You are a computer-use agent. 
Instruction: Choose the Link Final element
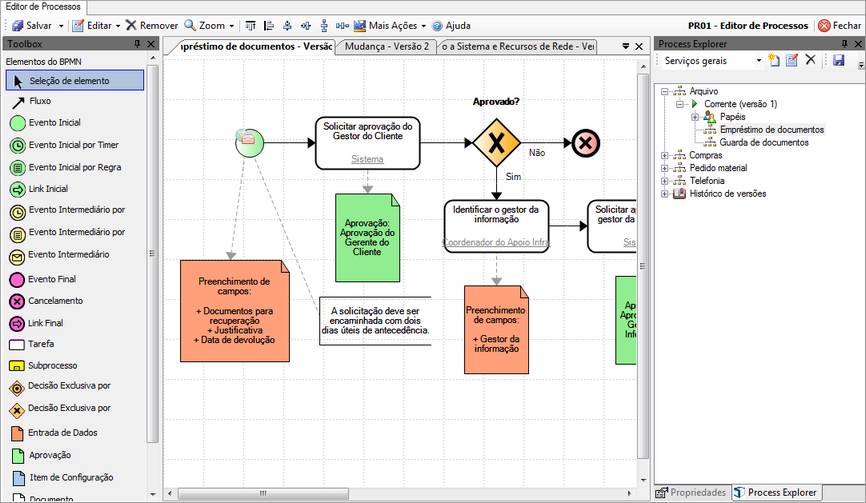point(36,323)
